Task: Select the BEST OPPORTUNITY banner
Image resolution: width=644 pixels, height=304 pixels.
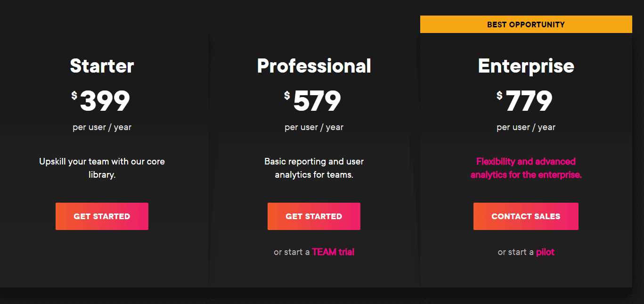Action: coord(526,24)
